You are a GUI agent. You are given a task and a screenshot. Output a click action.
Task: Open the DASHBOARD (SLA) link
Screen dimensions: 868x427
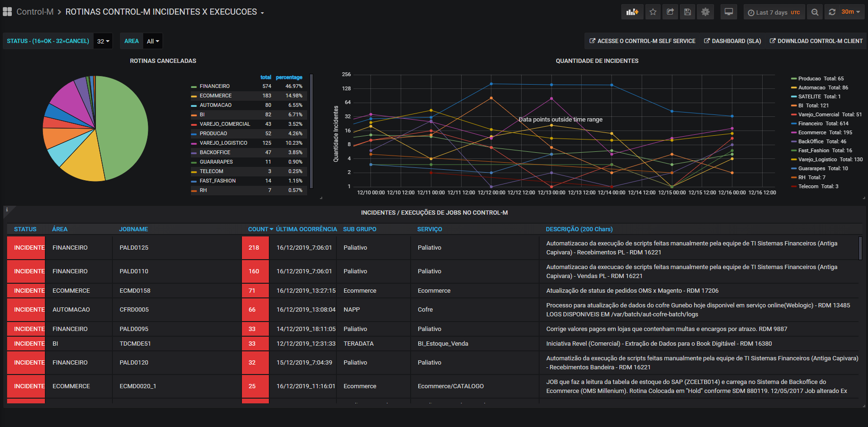pyautogui.click(x=732, y=41)
